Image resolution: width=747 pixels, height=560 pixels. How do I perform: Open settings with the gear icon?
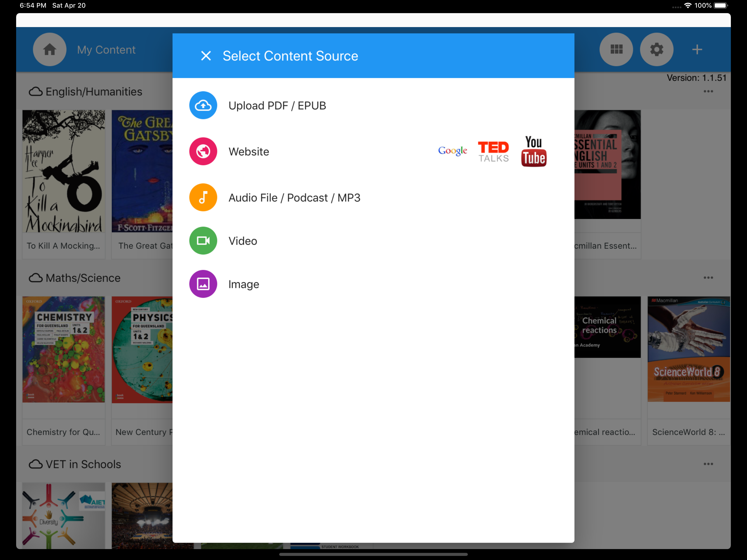[x=657, y=50]
